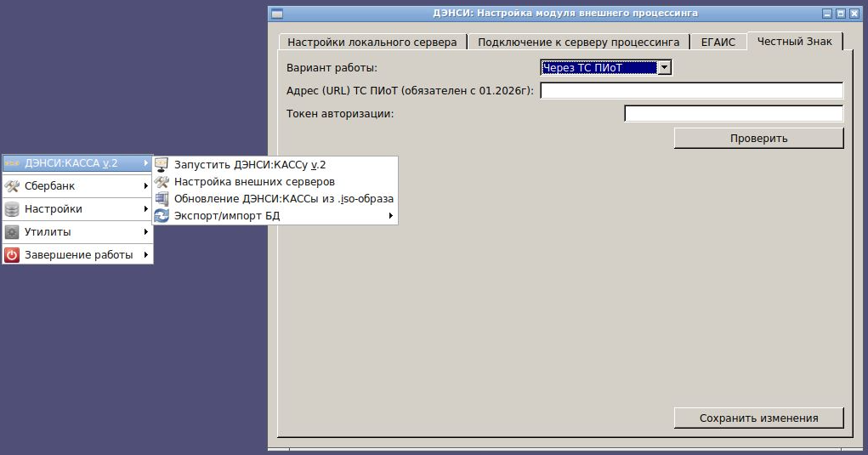Click the icon for Обновление из .iso-образа
This screenshot has width=868, height=455.
point(162,199)
